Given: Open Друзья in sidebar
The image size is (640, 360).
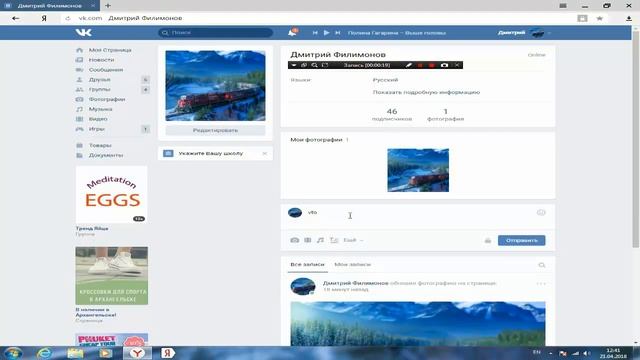Looking at the screenshot, I should 100,80.
